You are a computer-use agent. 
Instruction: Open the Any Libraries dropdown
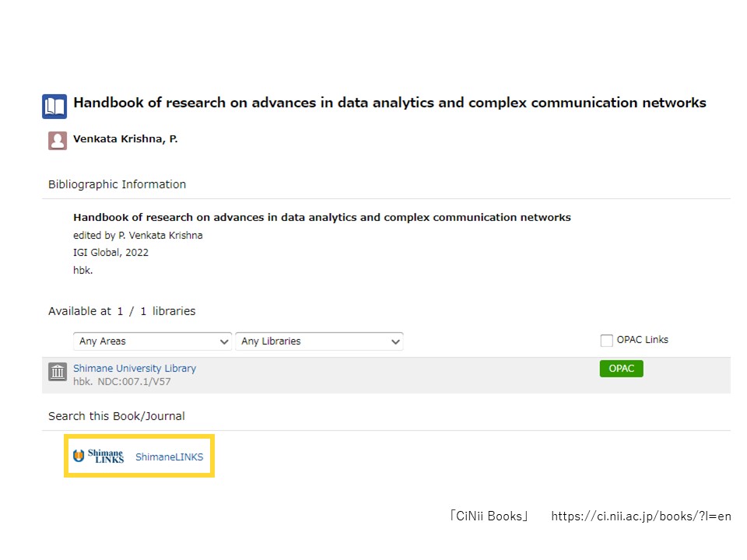[x=319, y=341]
